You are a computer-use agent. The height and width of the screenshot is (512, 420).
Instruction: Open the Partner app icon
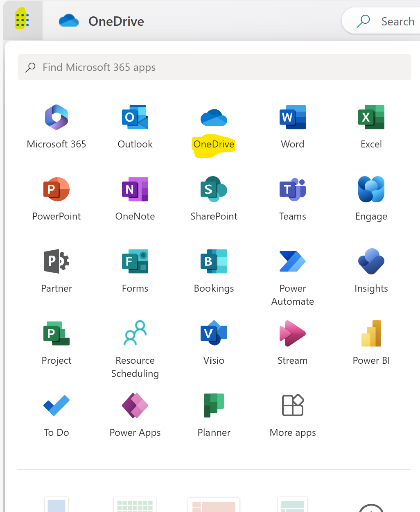(56, 261)
